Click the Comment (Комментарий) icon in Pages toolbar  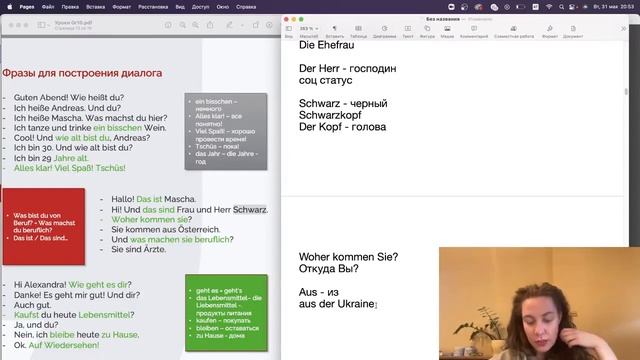(x=474, y=29)
